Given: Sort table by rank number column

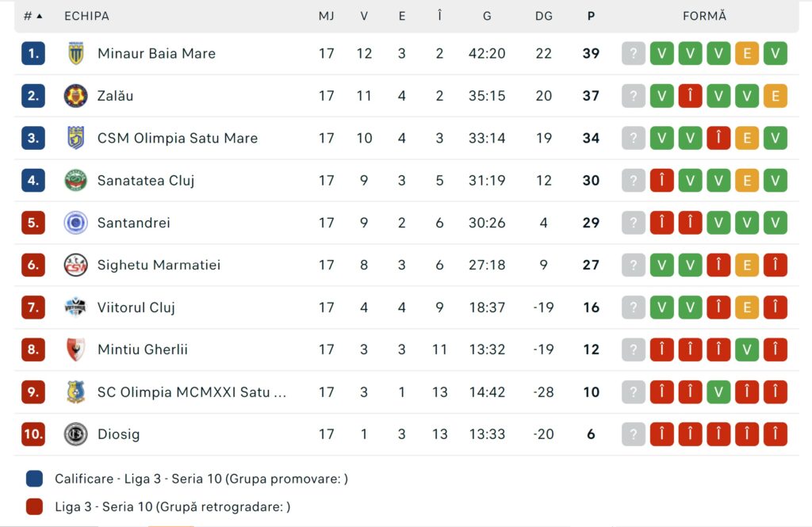Looking at the screenshot, I should 33,16.
